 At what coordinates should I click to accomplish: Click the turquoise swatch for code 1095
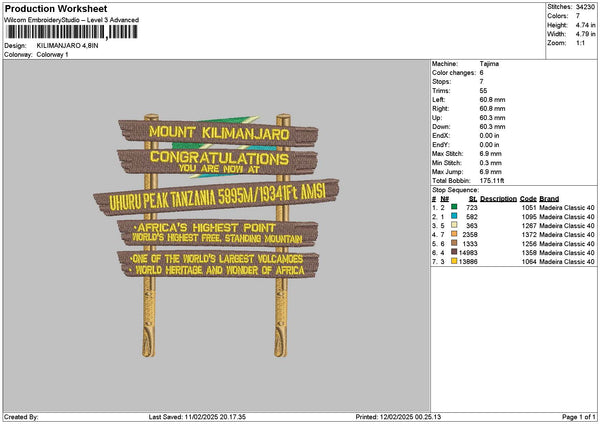[454, 216]
